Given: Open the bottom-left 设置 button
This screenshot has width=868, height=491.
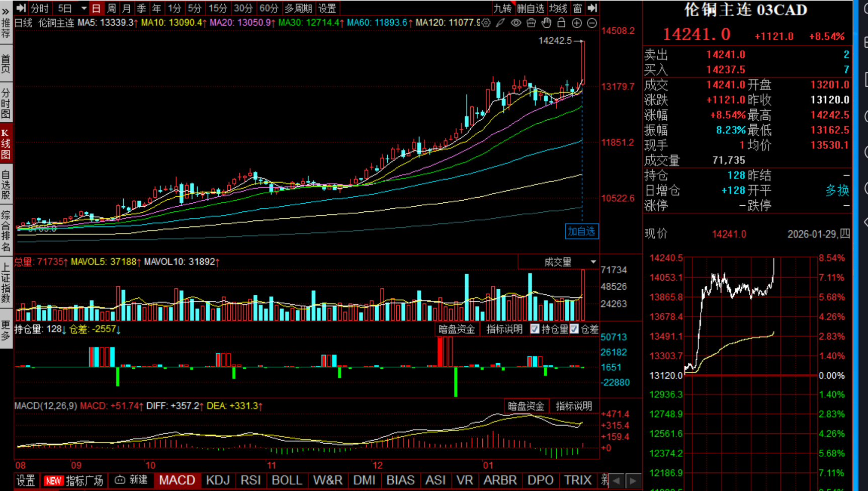Looking at the screenshot, I should click(26, 480).
